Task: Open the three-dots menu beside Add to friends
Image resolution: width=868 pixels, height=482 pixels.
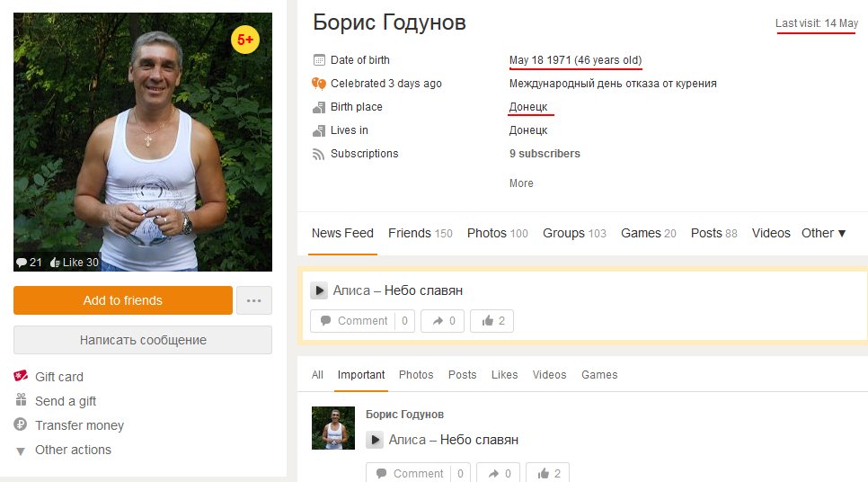Action: tap(253, 300)
